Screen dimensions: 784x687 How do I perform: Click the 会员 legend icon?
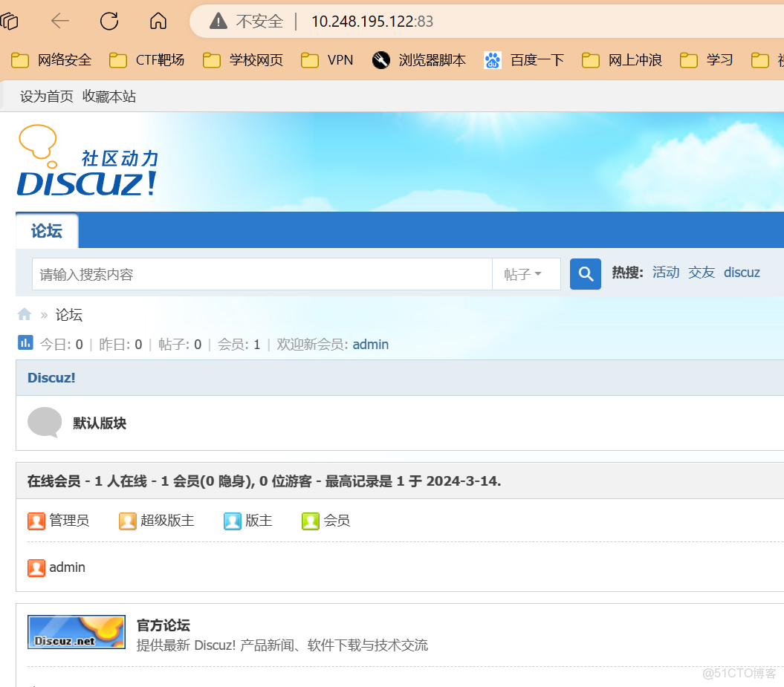tap(311, 521)
